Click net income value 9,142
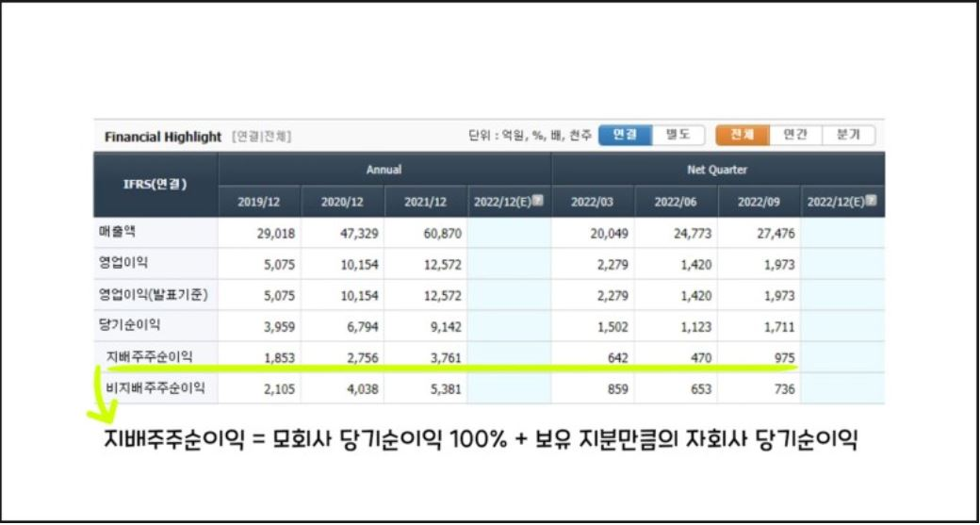 tap(446, 327)
